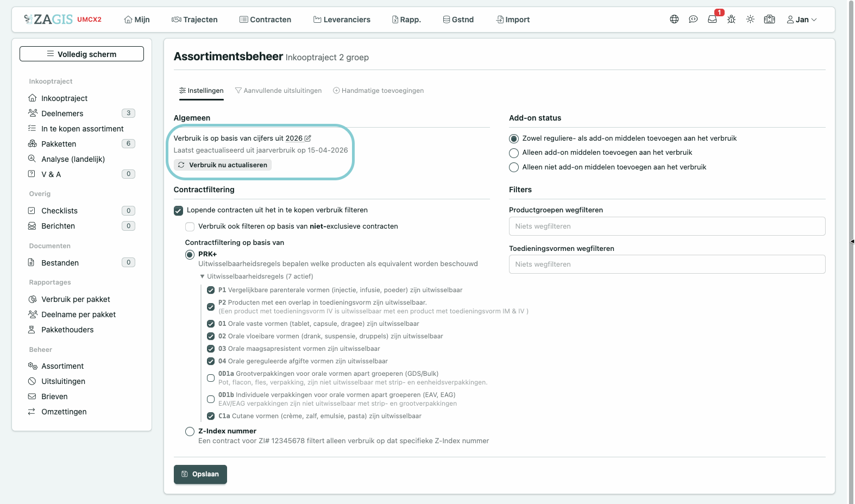Open the chat bubble icon in header
Screen dimensions: 855x504
693,19
